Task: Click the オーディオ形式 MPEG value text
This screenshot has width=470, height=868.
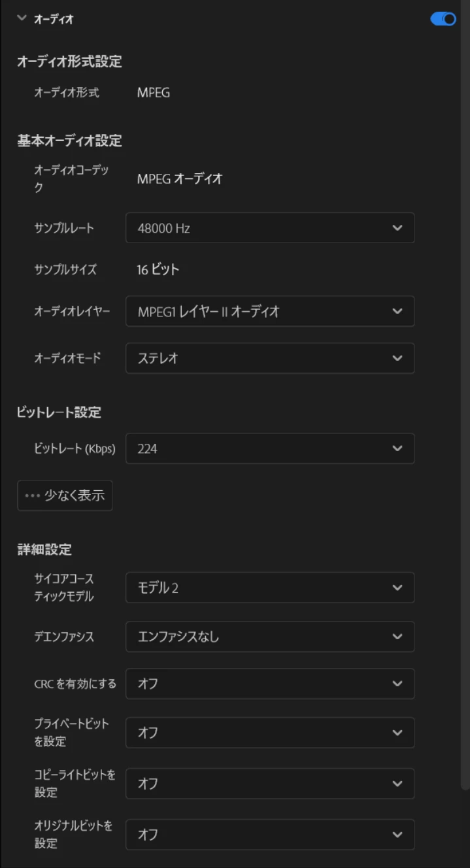Action: [x=154, y=93]
